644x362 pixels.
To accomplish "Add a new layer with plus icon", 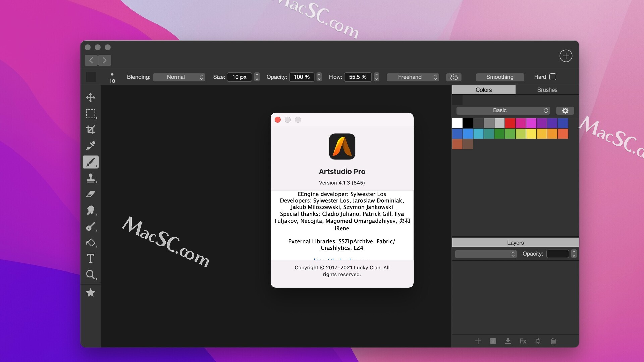I will 478,341.
